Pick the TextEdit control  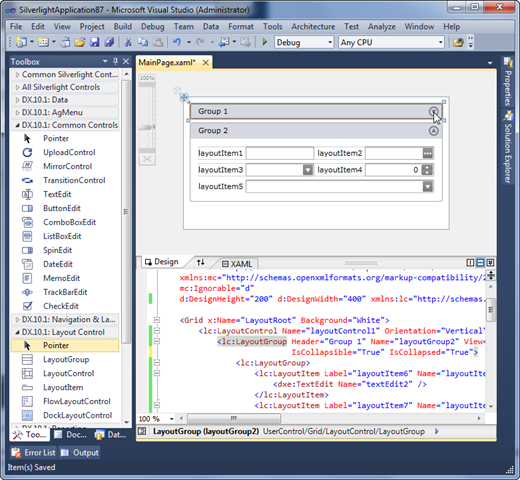(57, 194)
